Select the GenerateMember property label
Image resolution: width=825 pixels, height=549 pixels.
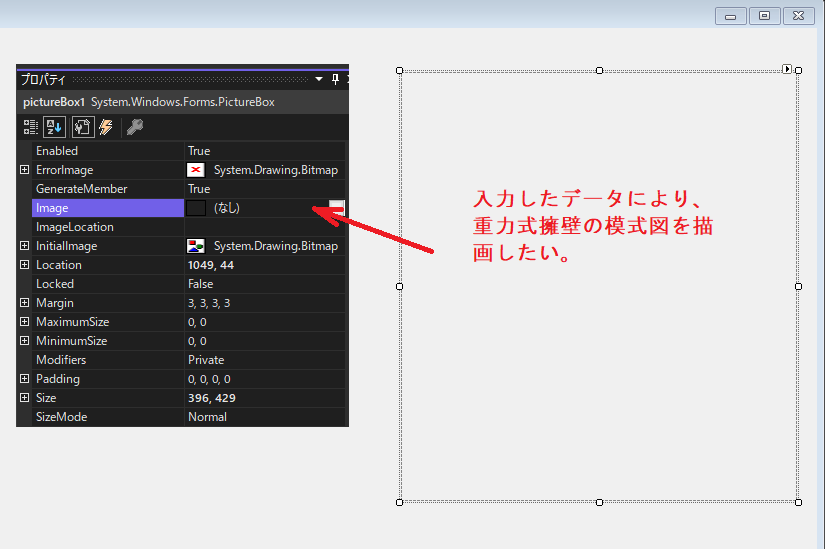[x=82, y=188]
